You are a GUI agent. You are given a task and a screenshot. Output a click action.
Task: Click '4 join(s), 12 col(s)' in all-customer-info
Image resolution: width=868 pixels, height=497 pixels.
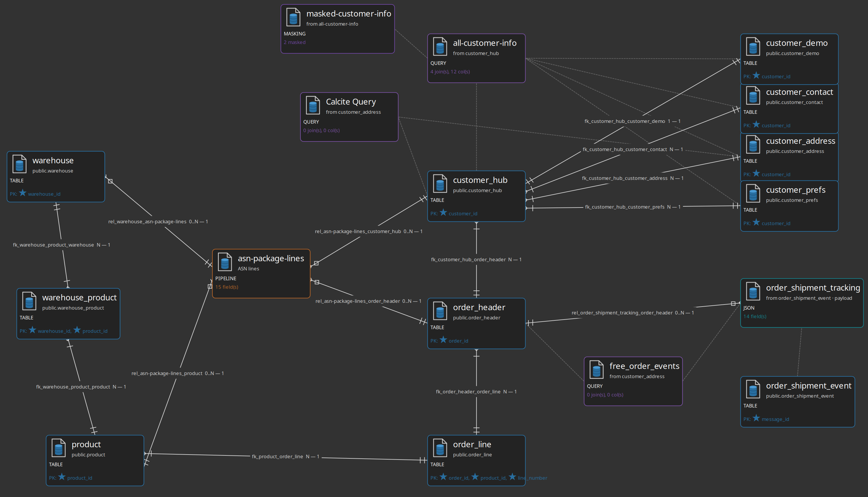450,72
